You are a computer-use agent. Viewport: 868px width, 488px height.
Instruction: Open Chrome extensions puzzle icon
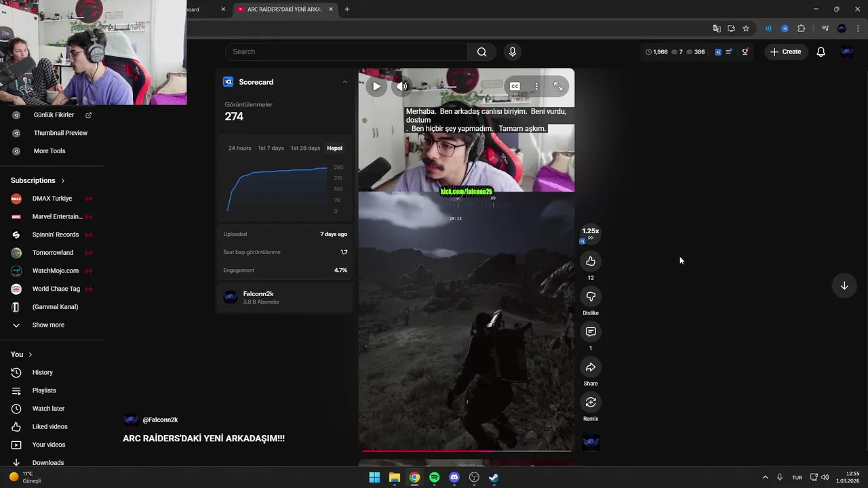point(802,28)
